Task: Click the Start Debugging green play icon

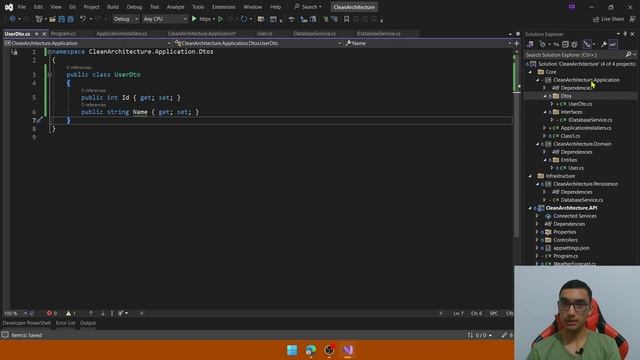Action: coord(194,19)
